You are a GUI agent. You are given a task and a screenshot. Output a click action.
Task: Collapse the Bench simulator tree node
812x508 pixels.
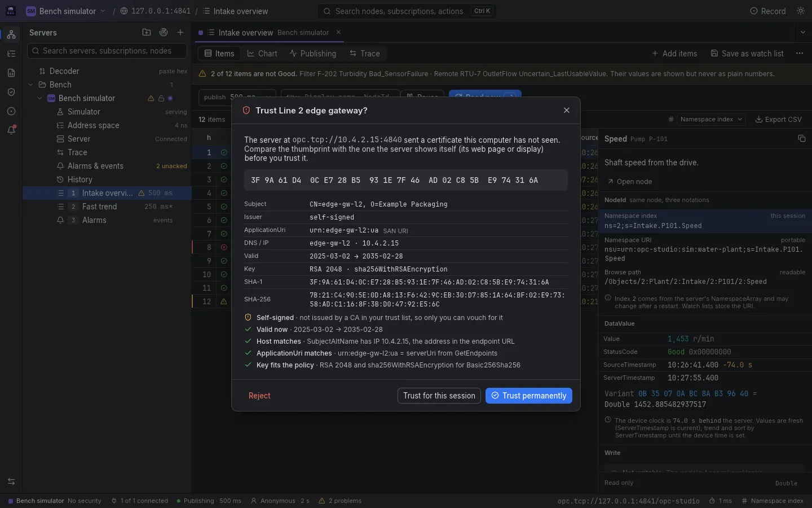[39, 98]
